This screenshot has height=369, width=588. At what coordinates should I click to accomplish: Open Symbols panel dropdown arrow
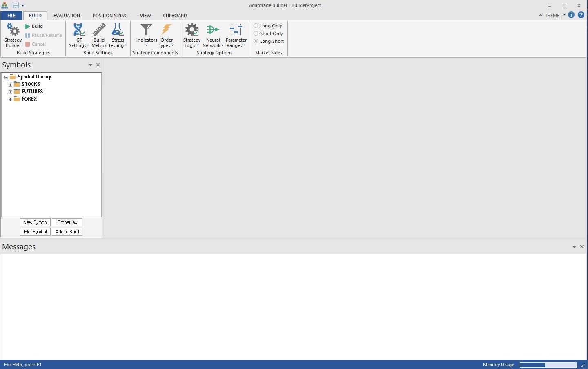tap(90, 65)
